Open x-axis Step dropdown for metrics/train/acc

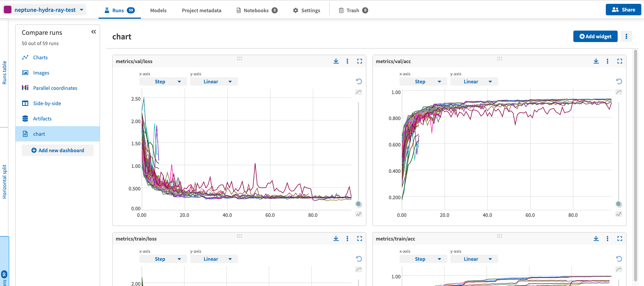[x=423, y=259]
